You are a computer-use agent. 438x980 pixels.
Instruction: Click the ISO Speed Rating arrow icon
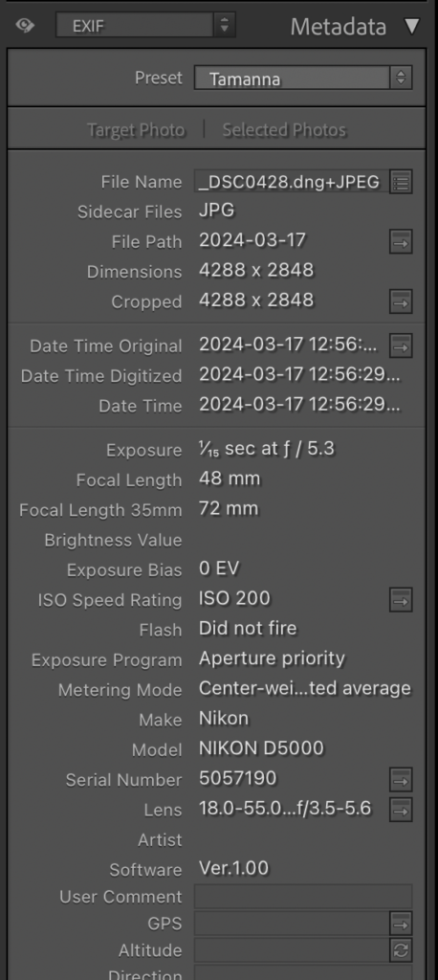coord(401,600)
